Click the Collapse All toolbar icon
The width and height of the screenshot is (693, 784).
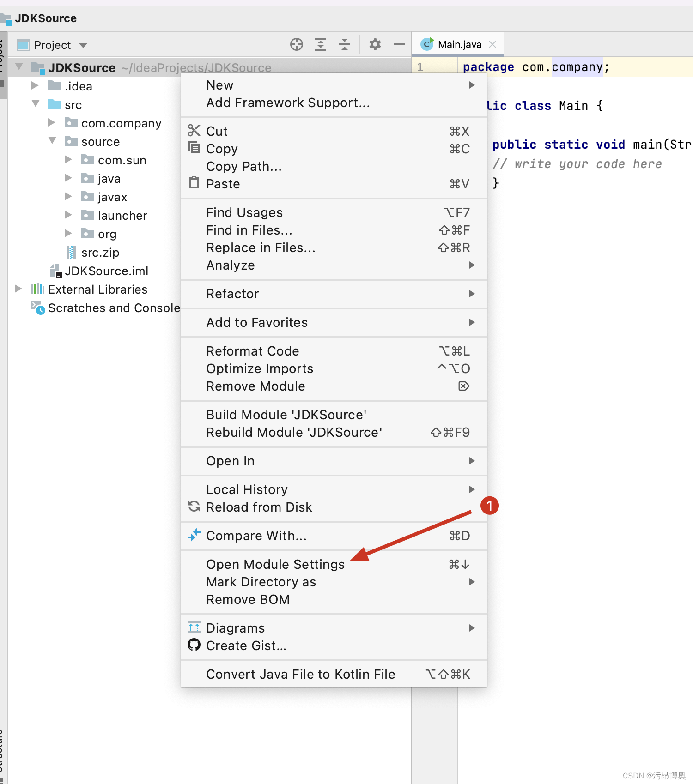345,44
